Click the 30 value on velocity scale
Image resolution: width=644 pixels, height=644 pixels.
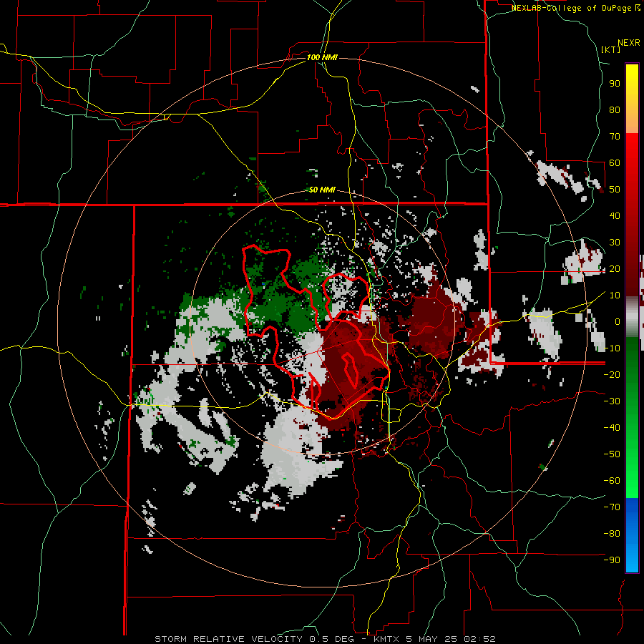tap(615, 243)
